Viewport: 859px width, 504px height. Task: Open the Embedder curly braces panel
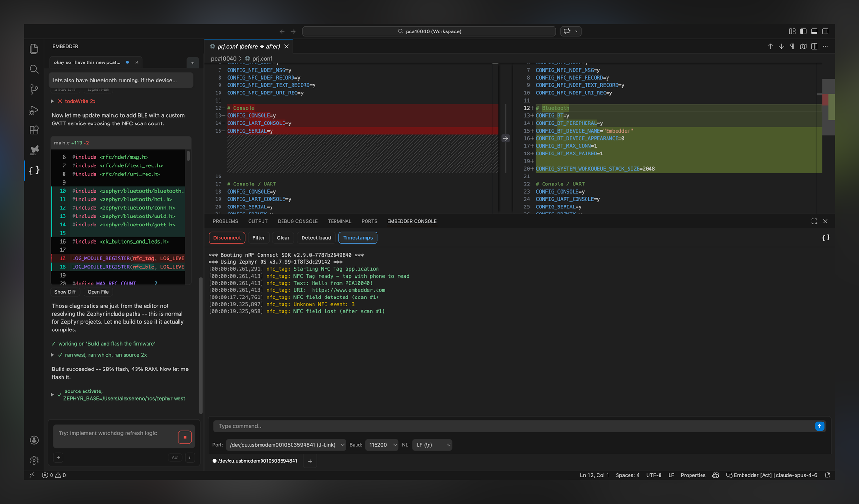pos(34,170)
